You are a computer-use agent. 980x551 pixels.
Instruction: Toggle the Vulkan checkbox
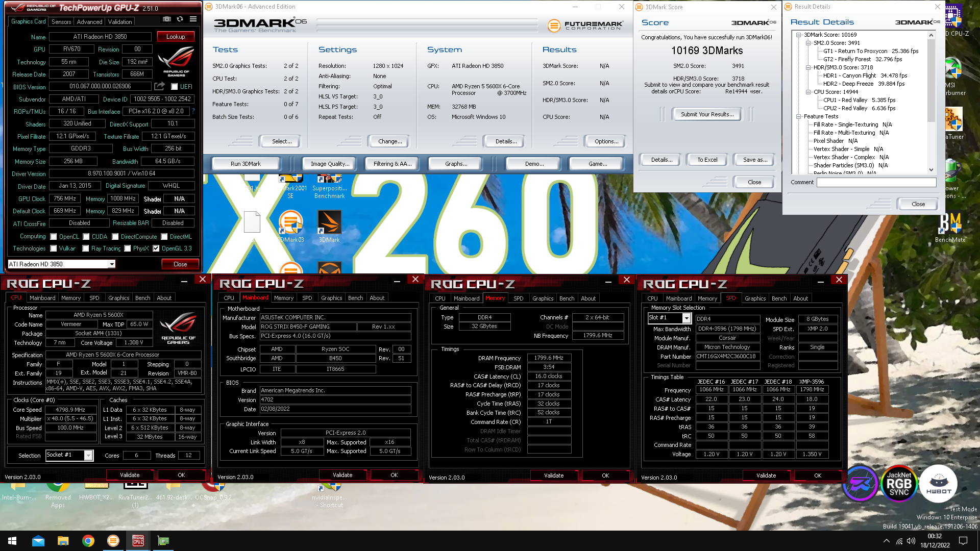click(53, 248)
